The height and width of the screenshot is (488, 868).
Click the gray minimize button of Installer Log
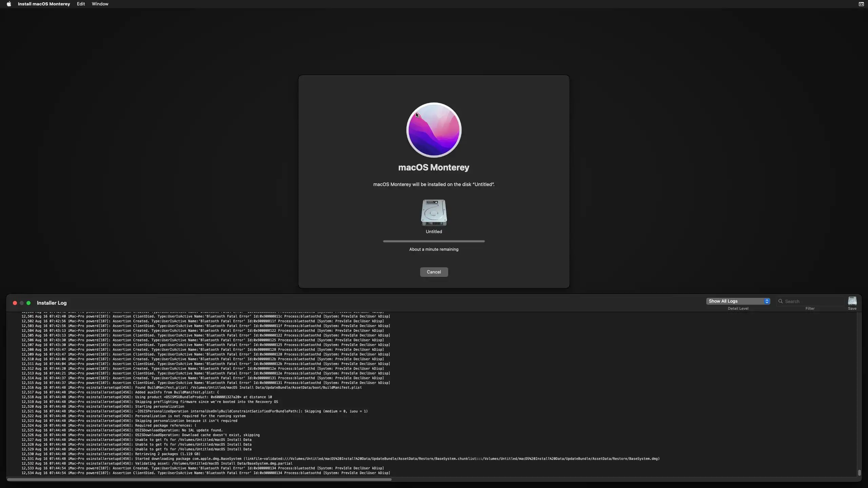click(22, 303)
